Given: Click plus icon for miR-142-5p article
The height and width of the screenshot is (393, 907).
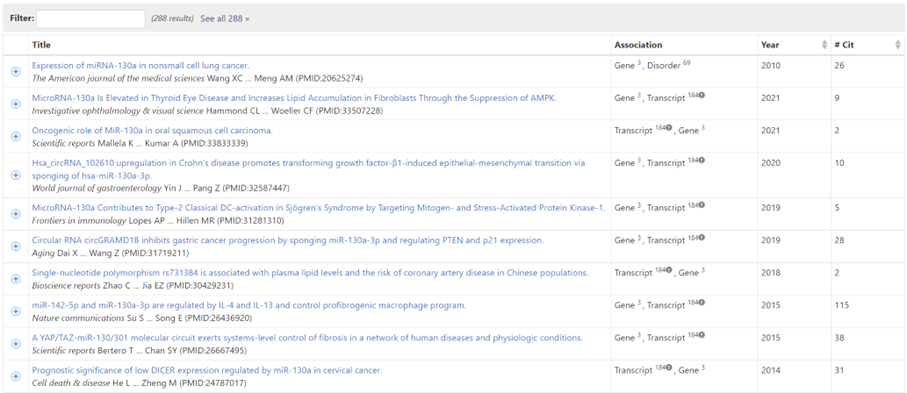Looking at the screenshot, I should pyautogui.click(x=16, y=311).
